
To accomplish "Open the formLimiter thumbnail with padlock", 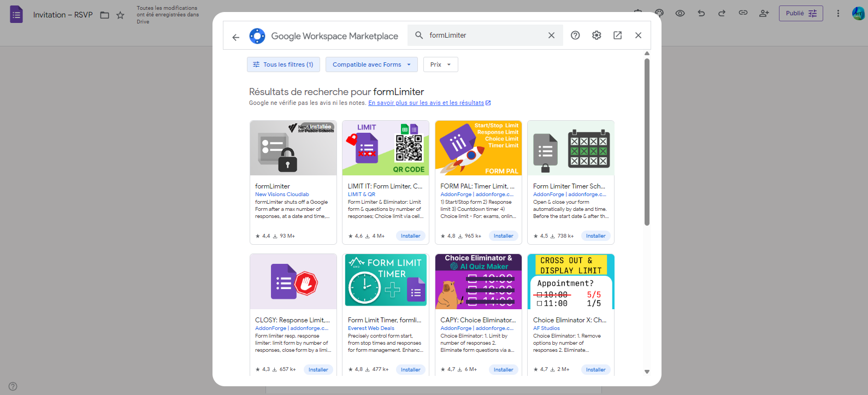I will (293, 148).
